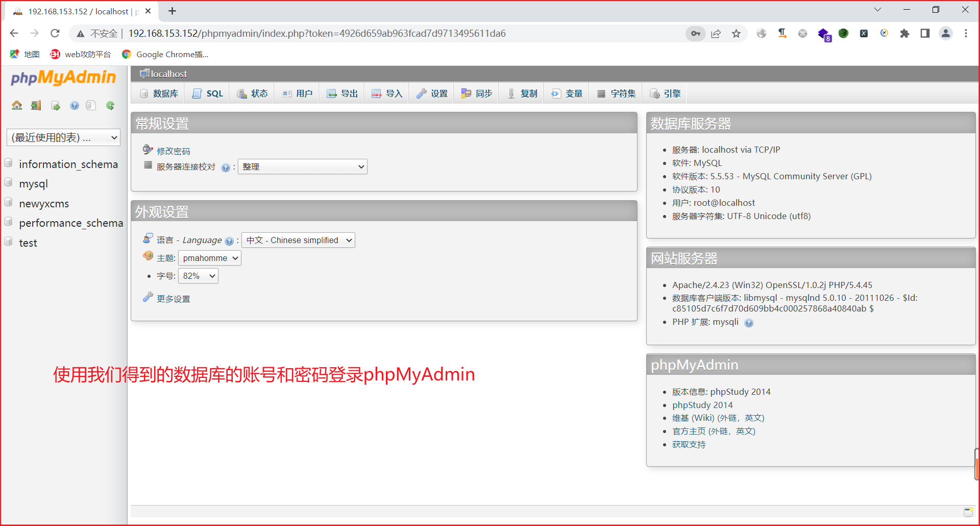Open the browser tab search chevron
The width and height of the screenshot is (980, 526).
[x=877, y=10]
